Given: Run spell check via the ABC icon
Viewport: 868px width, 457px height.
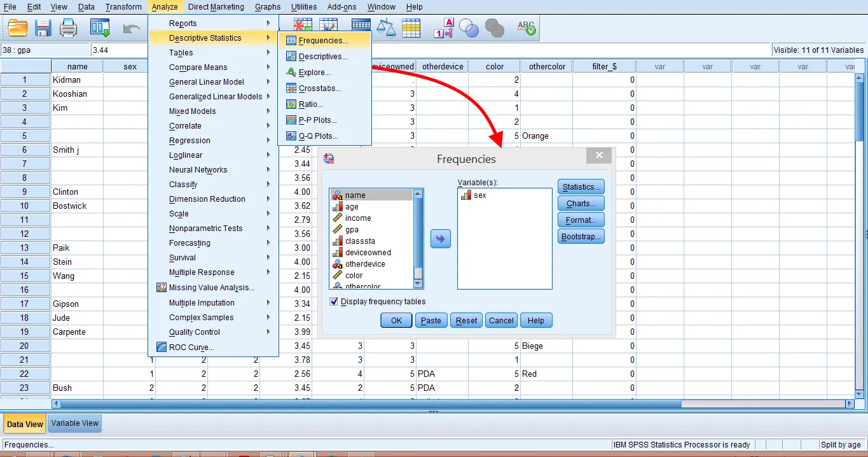Looking at the screenshot, I should (x=525, y=27).
